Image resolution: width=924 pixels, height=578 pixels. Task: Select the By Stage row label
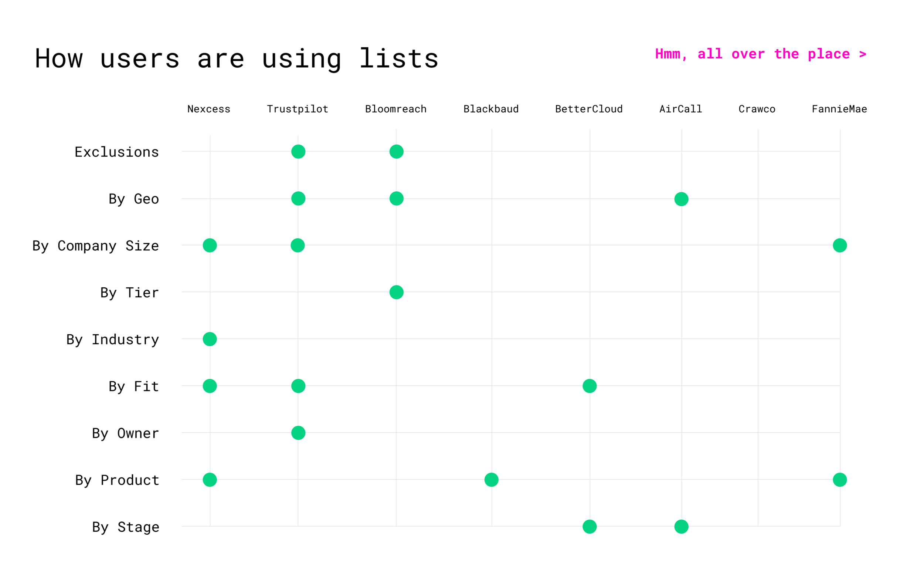pos(126,527)
